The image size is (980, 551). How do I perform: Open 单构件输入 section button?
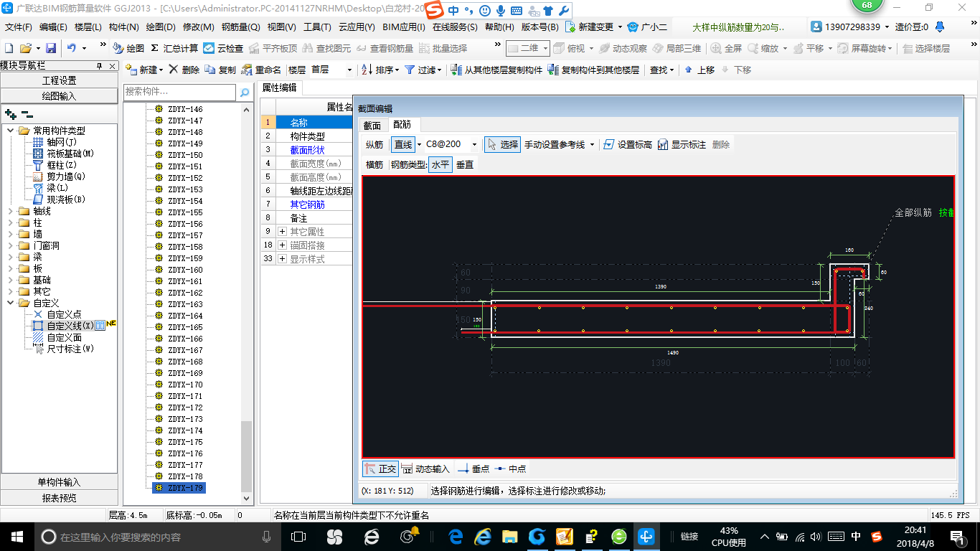click(x=59, y=482)
